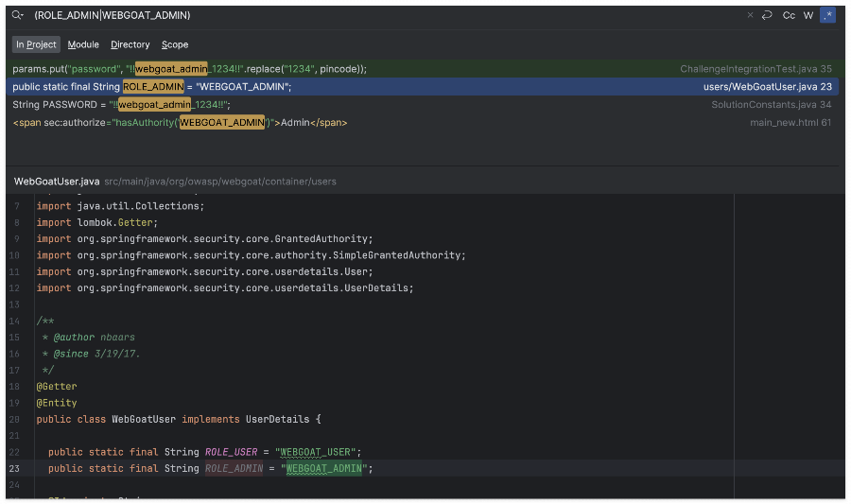Viewport: 851px width, 504px height.
Task: Click the @Entity annotation
Action: [x=57, y=403]
